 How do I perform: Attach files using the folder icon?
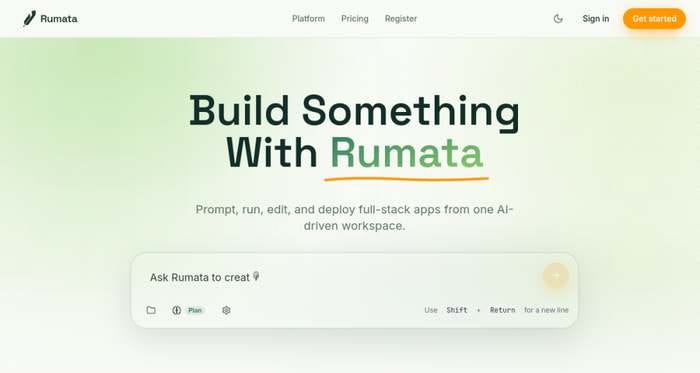pyautogui.click(x=151, y=310)
